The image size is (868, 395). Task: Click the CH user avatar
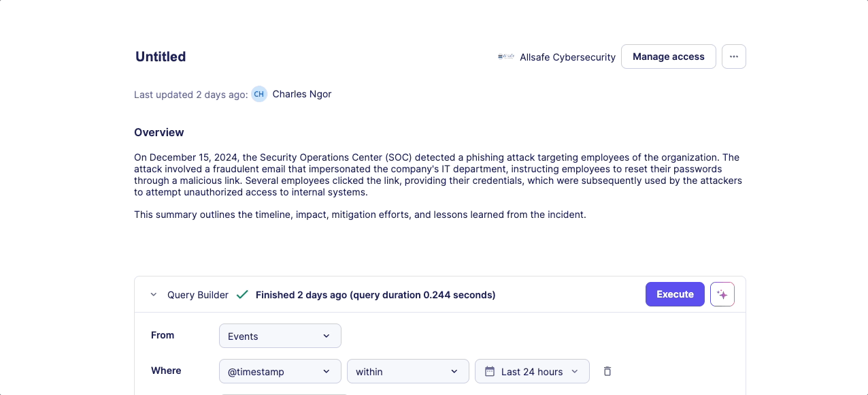tap(259, 94)
